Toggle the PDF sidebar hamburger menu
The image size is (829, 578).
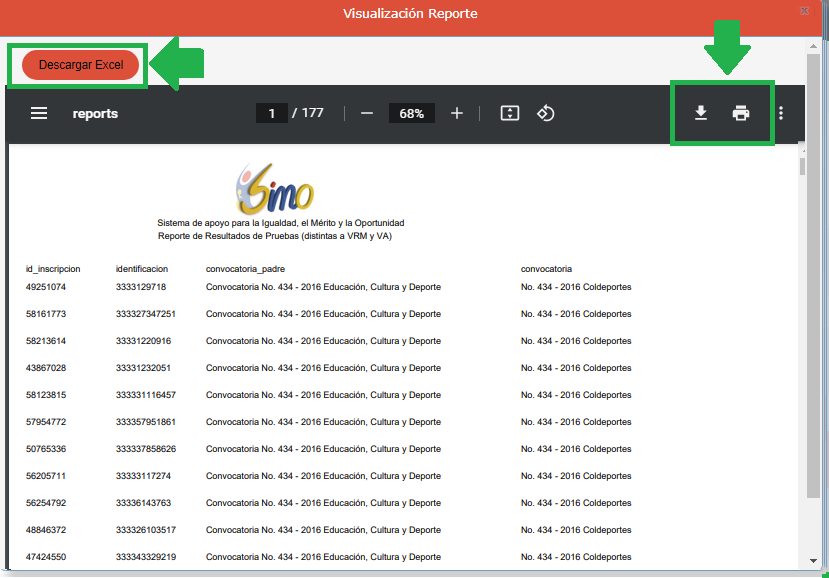pyautogui.click(x=39, y=114)
